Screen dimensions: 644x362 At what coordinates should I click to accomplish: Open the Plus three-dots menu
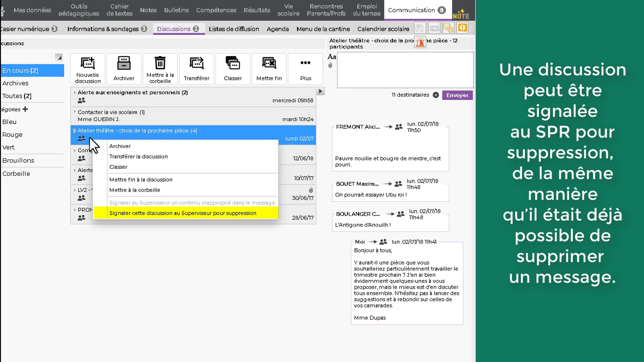305,63
